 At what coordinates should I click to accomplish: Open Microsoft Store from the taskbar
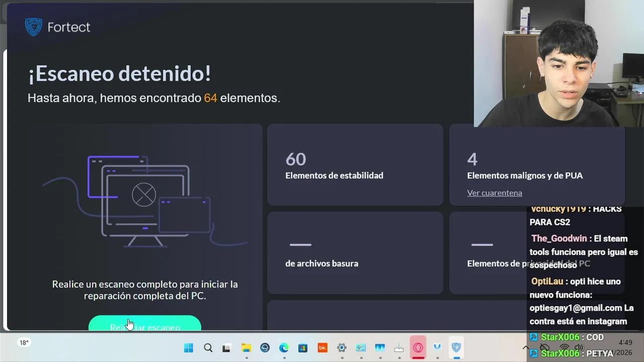coord(303,347)
